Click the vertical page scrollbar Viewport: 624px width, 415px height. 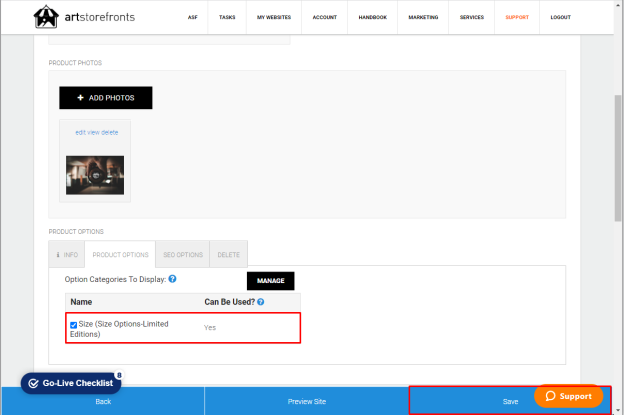(618, 158)
